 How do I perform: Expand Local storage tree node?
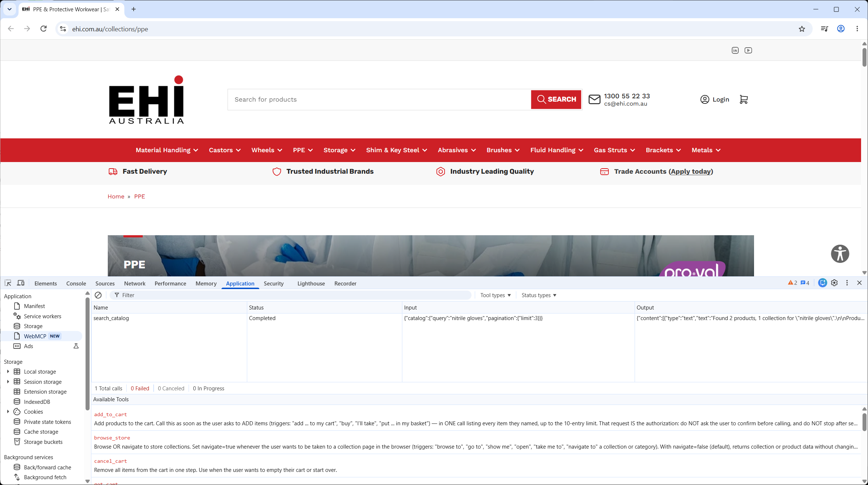(8, 371)
